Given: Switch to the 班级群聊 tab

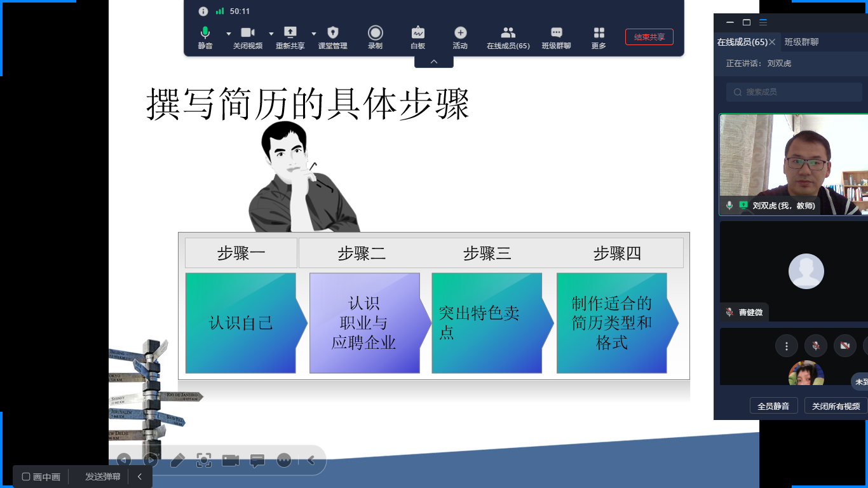Looking at the screenshot, I should (801, 42).
